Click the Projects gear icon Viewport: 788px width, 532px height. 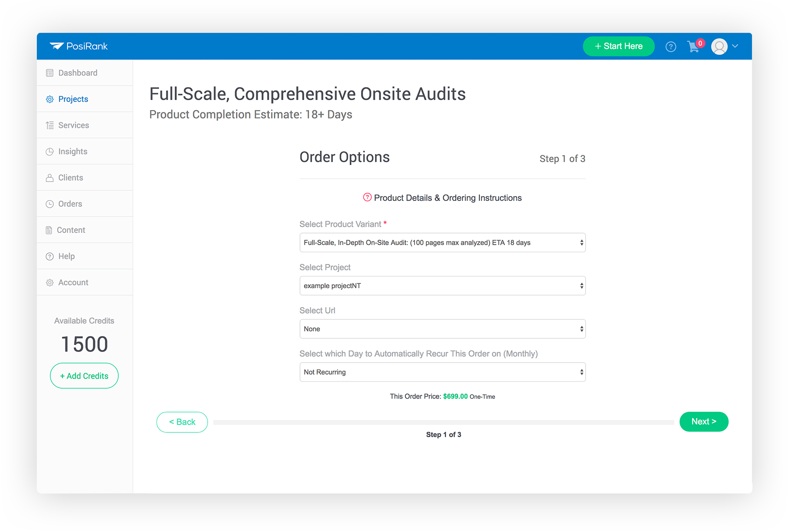50,99
